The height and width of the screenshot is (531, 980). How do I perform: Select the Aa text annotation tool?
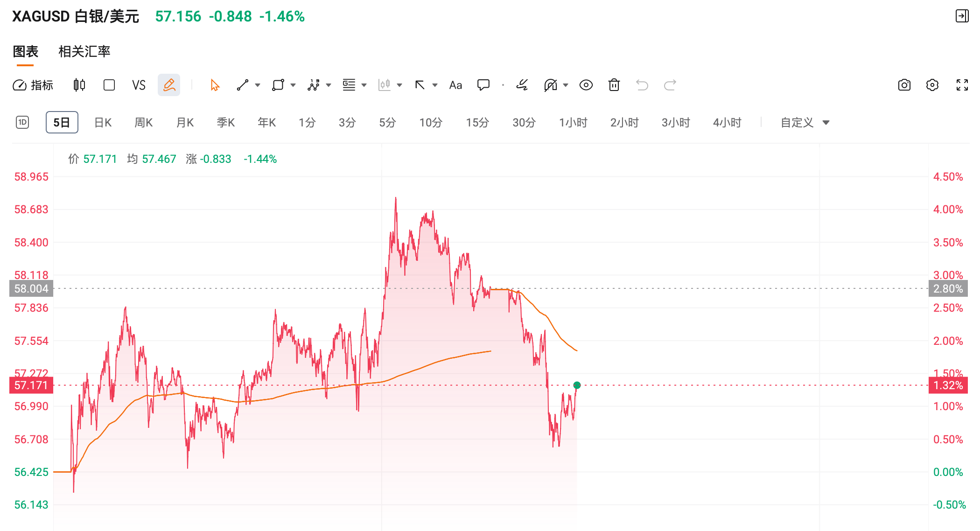[455, 85]
